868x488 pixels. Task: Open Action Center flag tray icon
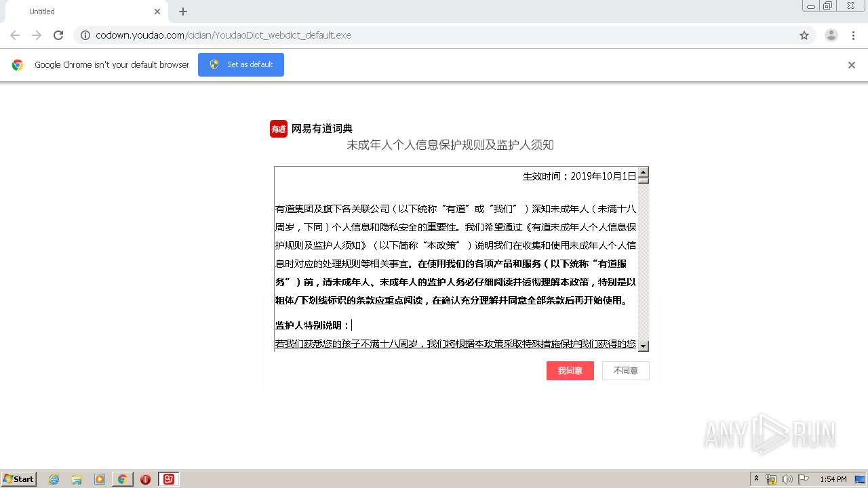(x=804, y=479)
